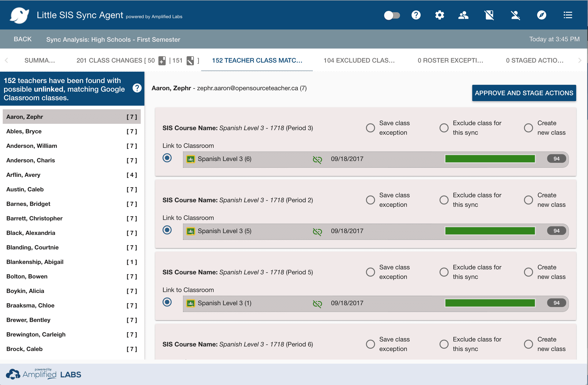This screenshot has height=385, width=588.
Task: Select Exclude class for this sync, Period 5
Action: click(x=444, y=272)
